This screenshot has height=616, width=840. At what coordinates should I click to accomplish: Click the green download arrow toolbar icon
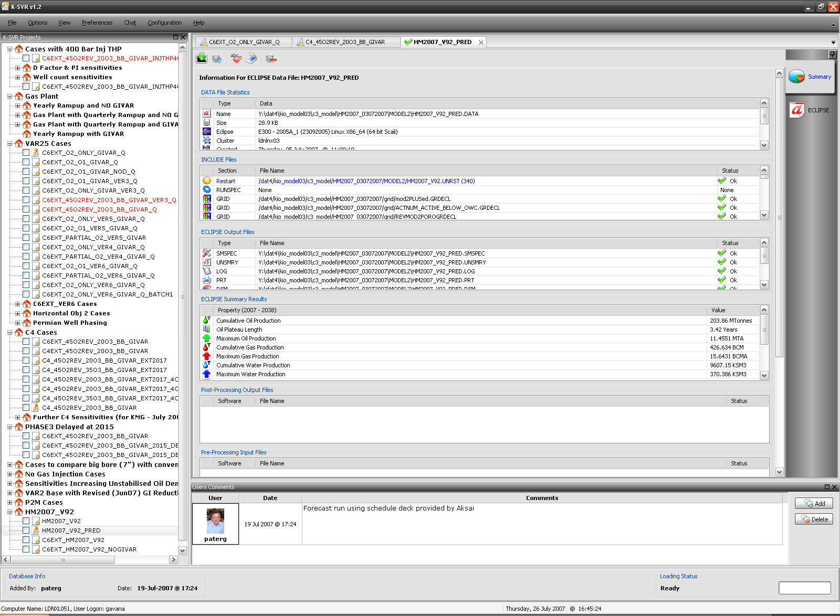pos(202,58)
